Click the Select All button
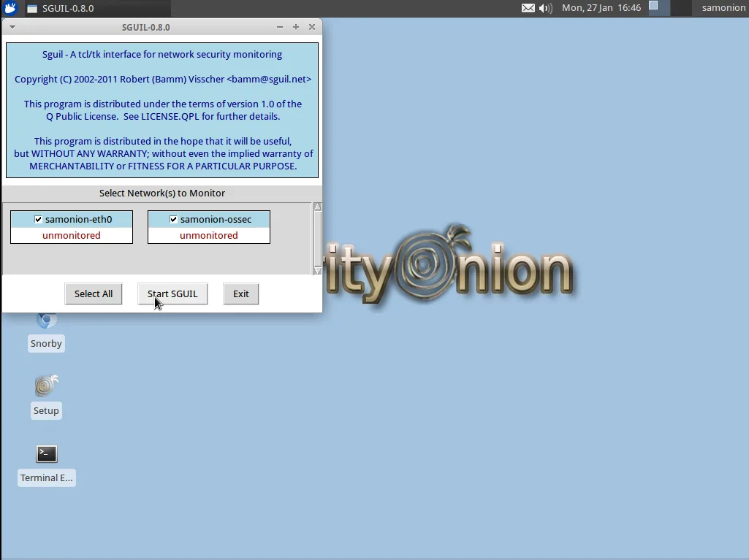 click(x=93, y=294)
